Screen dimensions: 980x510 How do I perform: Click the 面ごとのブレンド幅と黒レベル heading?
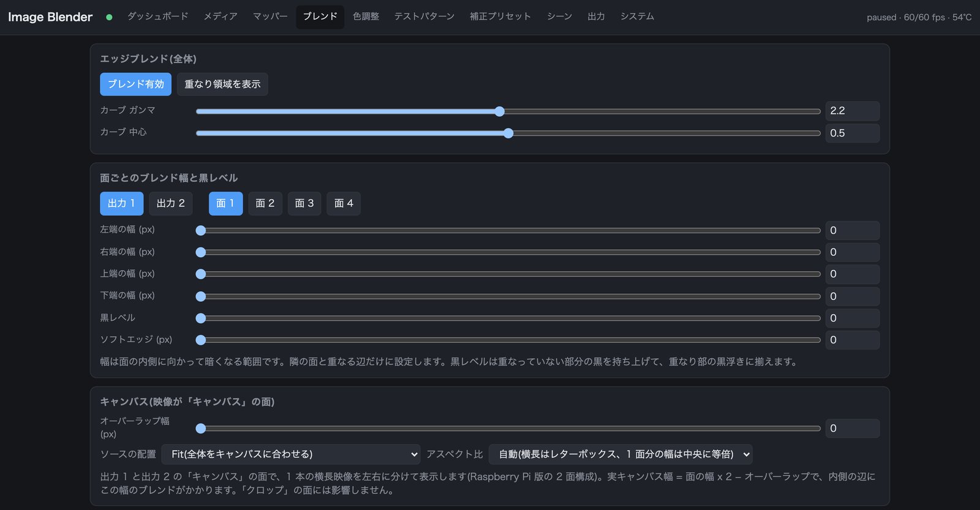(169, 178)
